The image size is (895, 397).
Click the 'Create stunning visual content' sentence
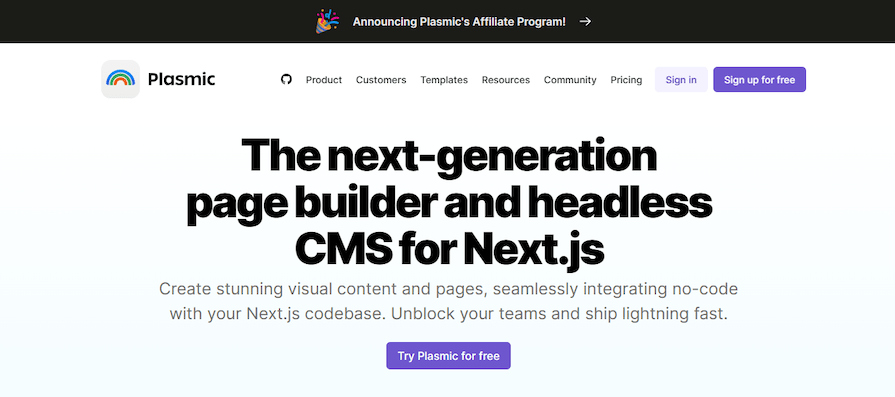pos(449,289)
